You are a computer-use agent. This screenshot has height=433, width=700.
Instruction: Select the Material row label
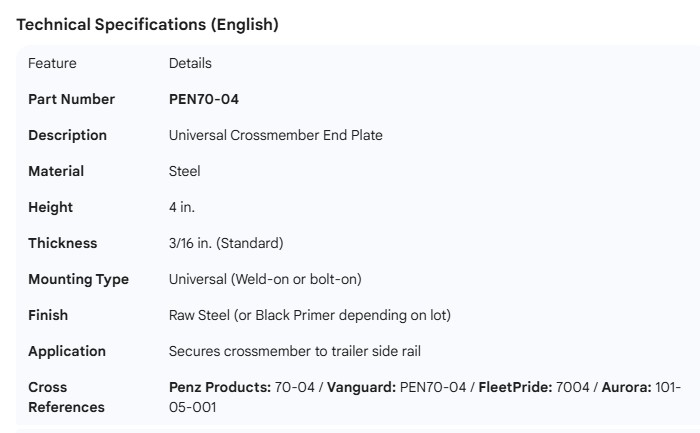click(x=56, y=171)
